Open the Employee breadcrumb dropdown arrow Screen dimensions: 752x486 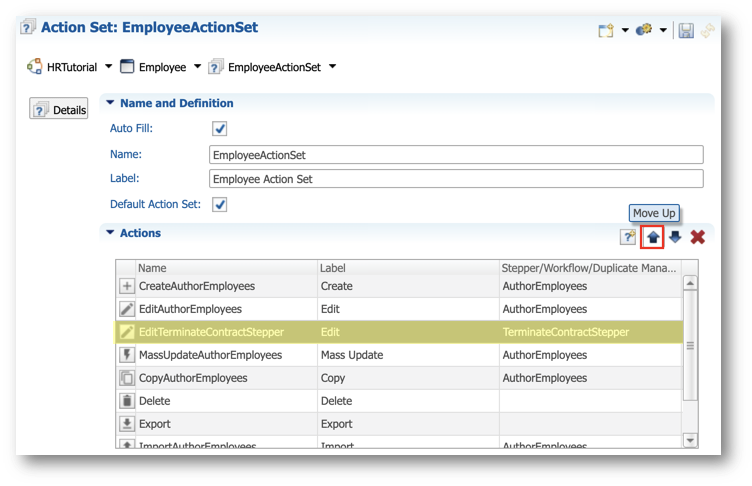click(197, 66)
